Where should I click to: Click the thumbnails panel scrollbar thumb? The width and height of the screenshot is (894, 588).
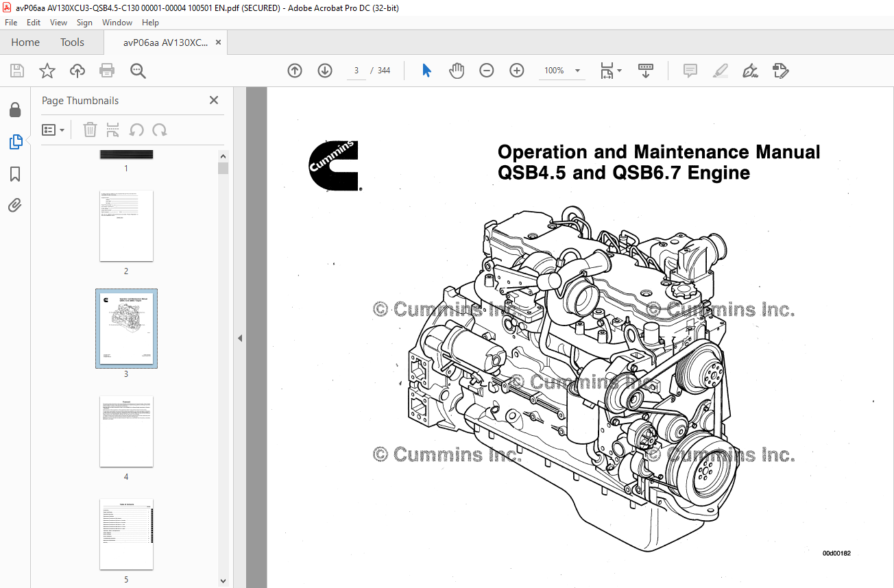[223, 169]
